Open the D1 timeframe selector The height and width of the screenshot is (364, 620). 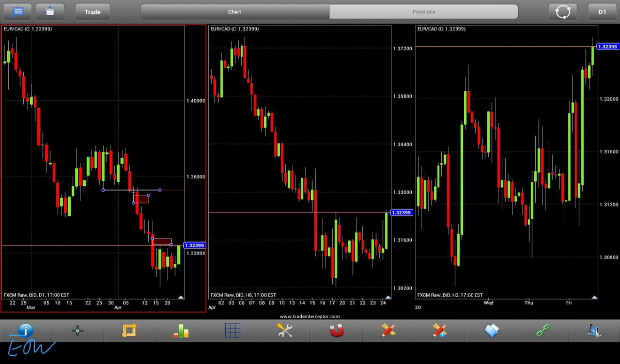[602, 11]
